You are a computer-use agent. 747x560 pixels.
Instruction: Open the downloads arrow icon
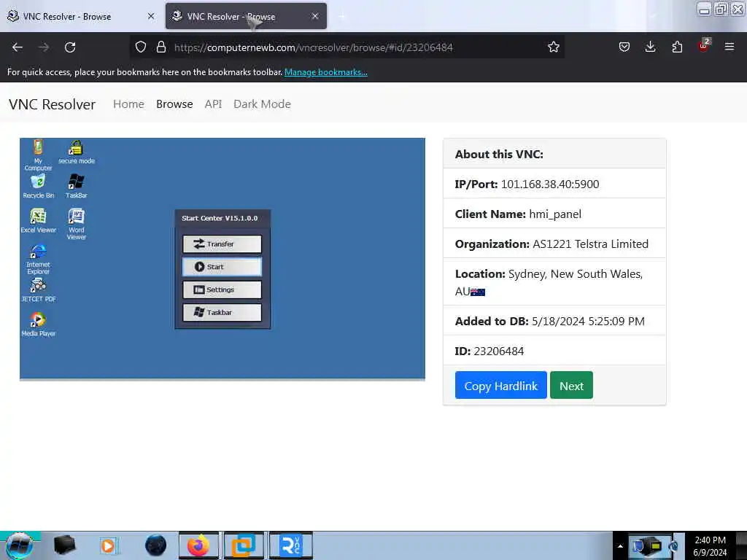pyautogui.click(x=650, y=47)
